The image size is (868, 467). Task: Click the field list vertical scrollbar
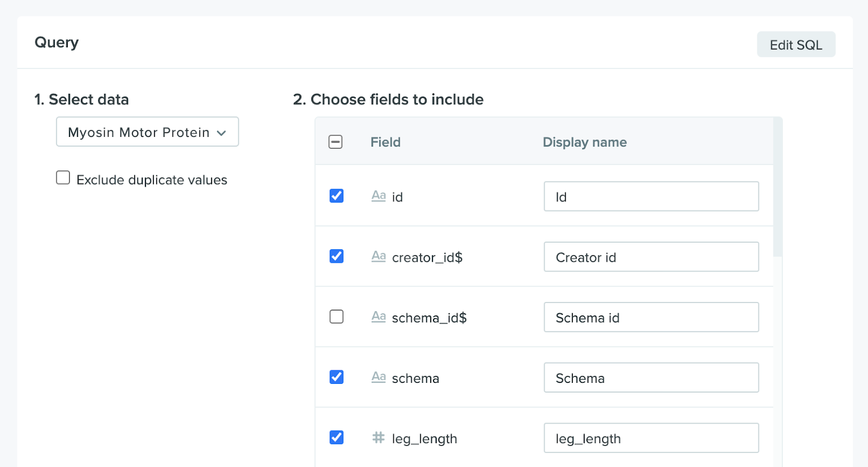pyautogui.click(x=778, y=187)
